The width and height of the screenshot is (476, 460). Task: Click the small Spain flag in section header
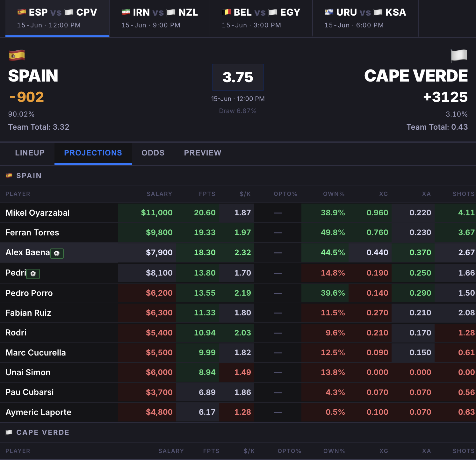(x=9, y=176)
